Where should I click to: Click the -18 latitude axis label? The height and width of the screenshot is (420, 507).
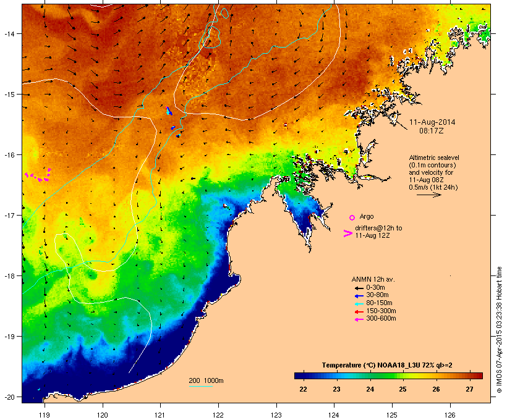(x=9, y=275)
